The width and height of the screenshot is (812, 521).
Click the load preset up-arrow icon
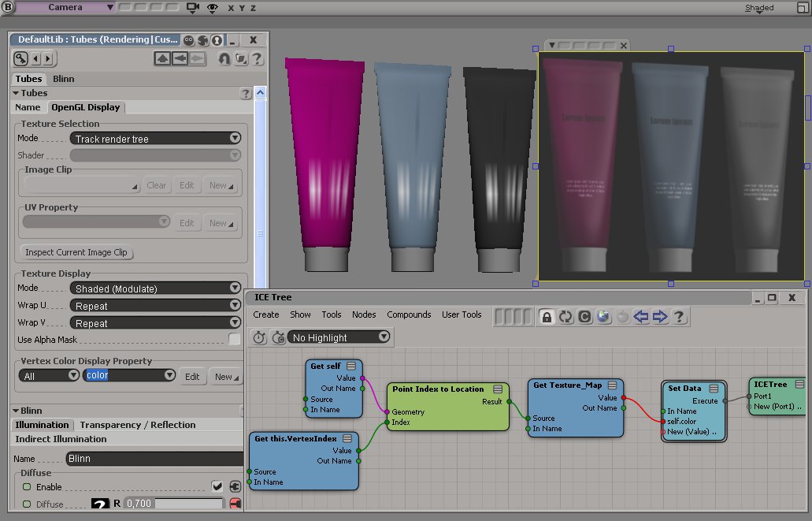click(162, 58)
